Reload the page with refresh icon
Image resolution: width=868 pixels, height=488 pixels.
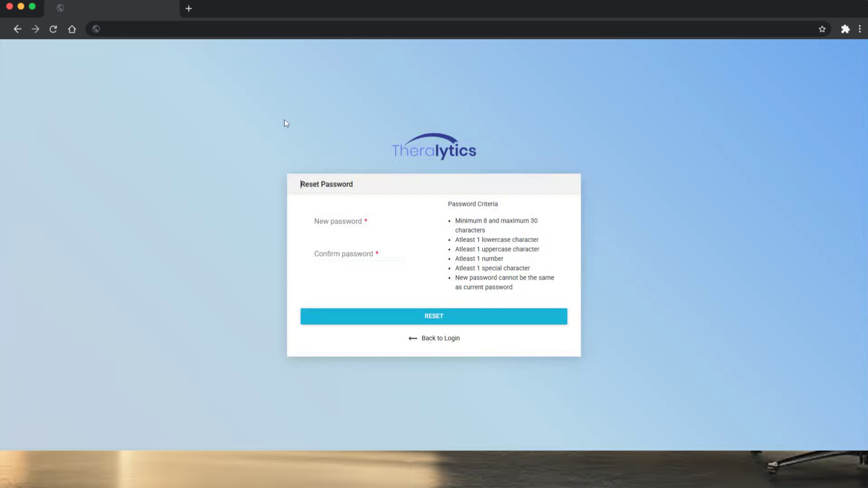point(53,29)
